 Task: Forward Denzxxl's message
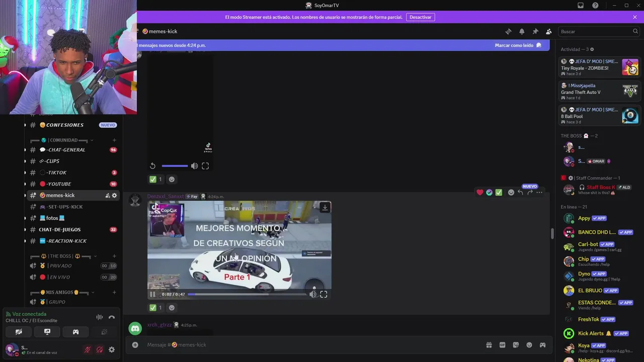click(x=530, y=192)
